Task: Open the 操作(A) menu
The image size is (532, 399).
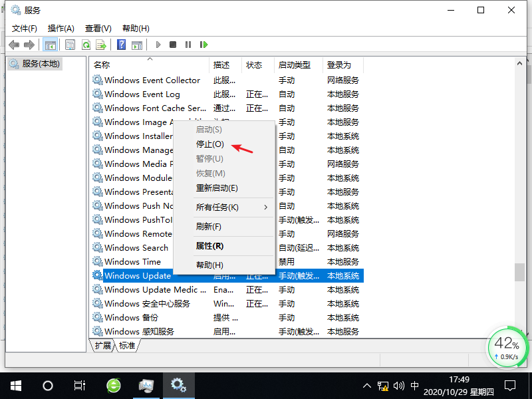Action: pyautogui.click(x=61, y=28)
